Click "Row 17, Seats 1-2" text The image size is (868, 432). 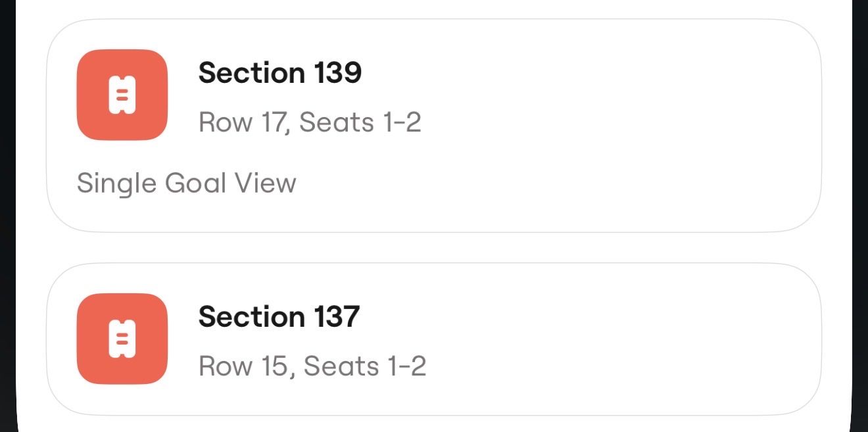(310, 122)
